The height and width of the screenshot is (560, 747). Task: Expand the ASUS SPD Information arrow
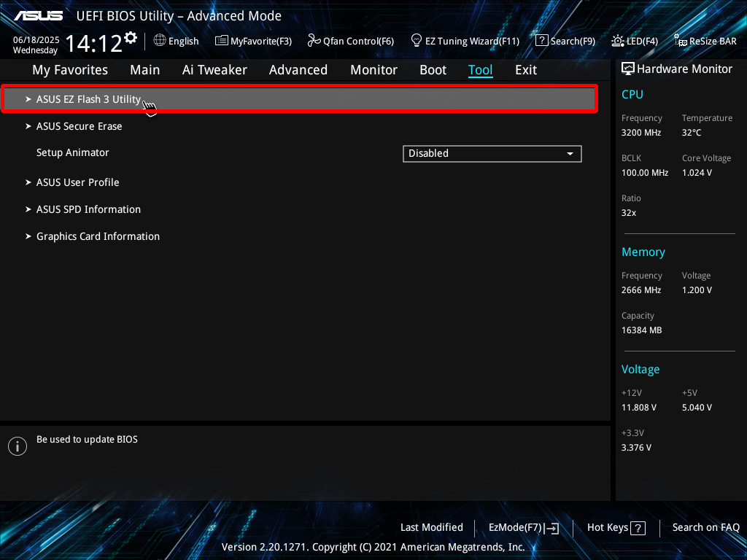coord(28,209)
